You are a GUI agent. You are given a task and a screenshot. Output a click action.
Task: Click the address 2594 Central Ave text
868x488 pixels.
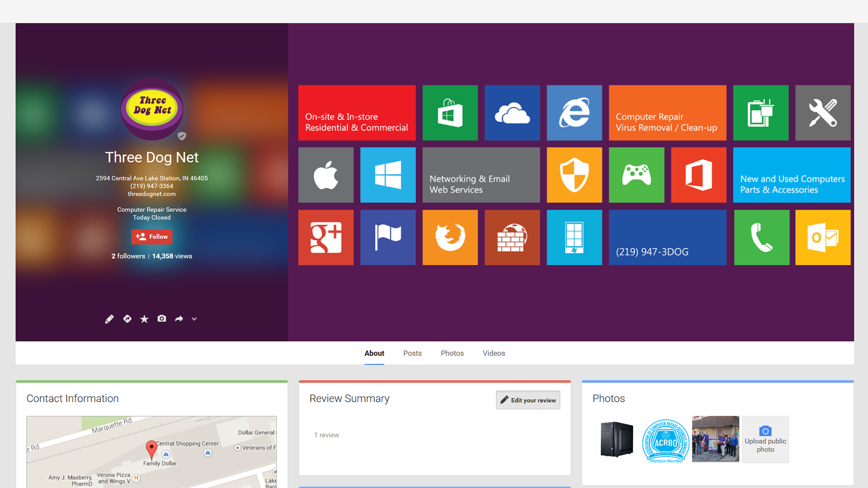pos(152,178)
